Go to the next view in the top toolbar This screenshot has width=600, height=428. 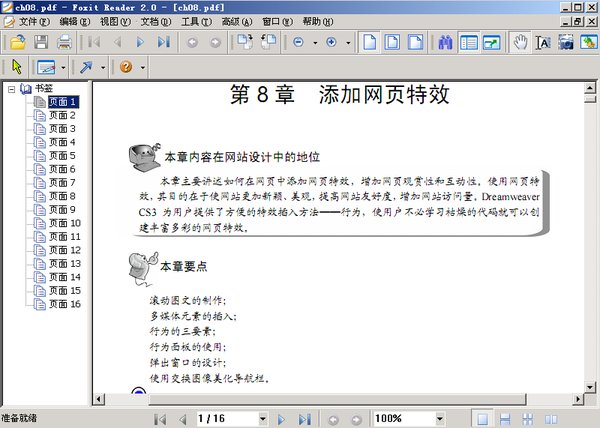(215, 42)
